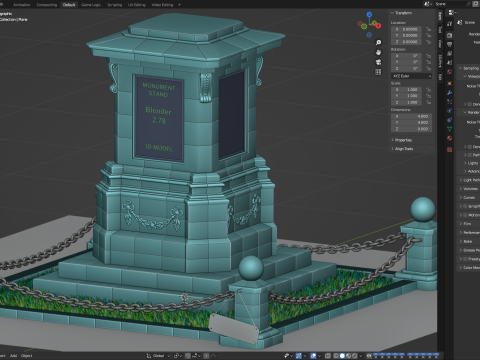Image resolution: width=480 pixels, height=360 pixels.
Task: Open the Object Constraints tab icon
Action: 450,120
